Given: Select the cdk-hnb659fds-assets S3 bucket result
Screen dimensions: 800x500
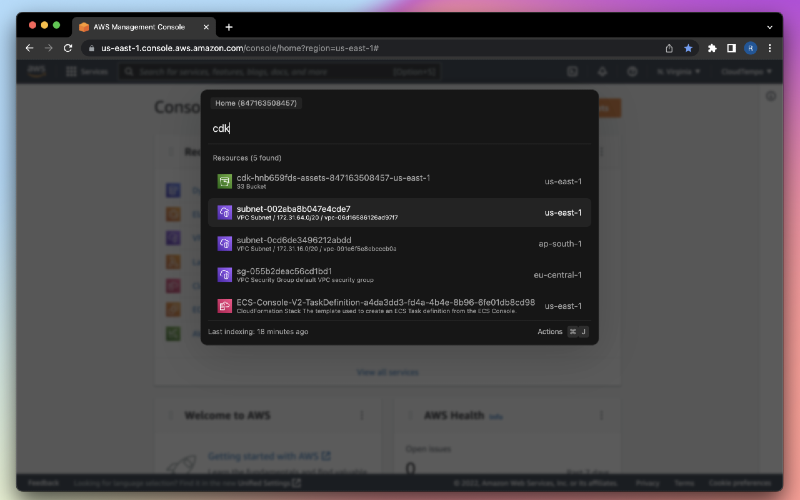Looking at the screenshot, I should [x=399, y=181].
